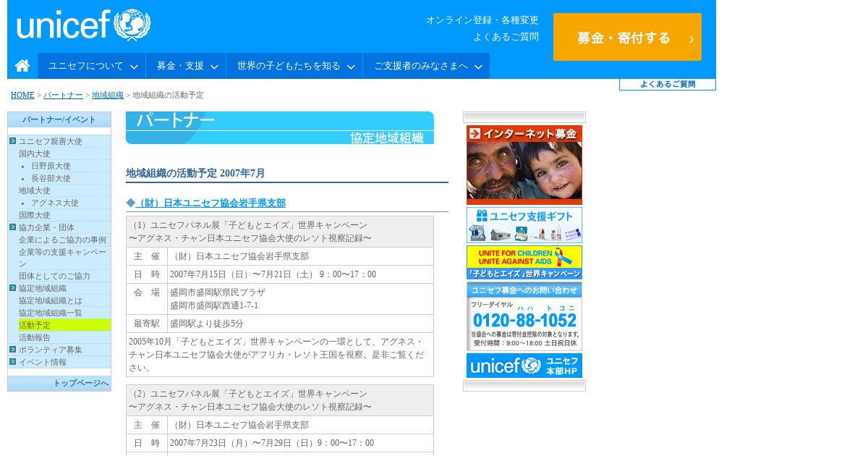The image size is (868, 456).
Task: Open ユニセフ親善大使 in the sidebar
Action: point(51,141)
